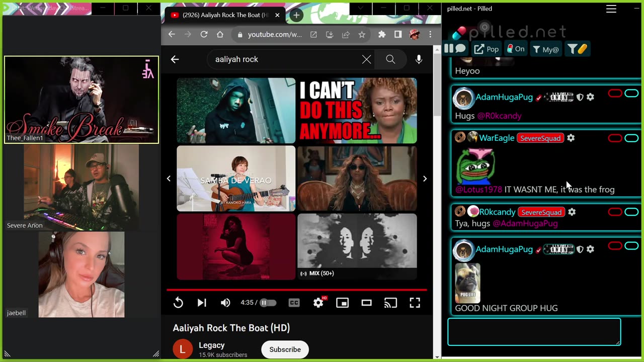The width and height of the screenshot is (644, 362).
Task: Search YouTube with the magnifier button
Action: pos(390,59)
